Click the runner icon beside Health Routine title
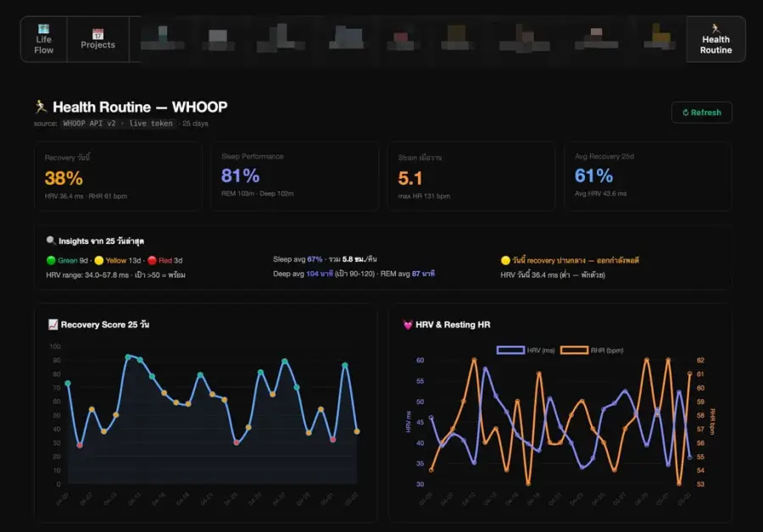The image size is (763, 532). pos(41,107)
